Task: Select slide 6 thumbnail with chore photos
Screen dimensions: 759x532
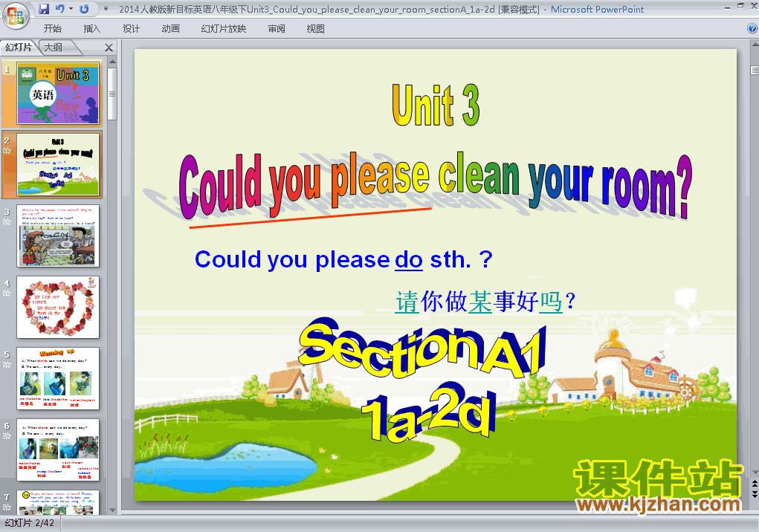Action: [58, 450]
